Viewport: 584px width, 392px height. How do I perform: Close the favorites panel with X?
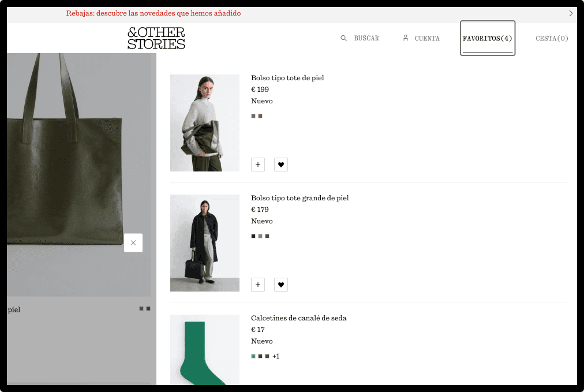133,242
